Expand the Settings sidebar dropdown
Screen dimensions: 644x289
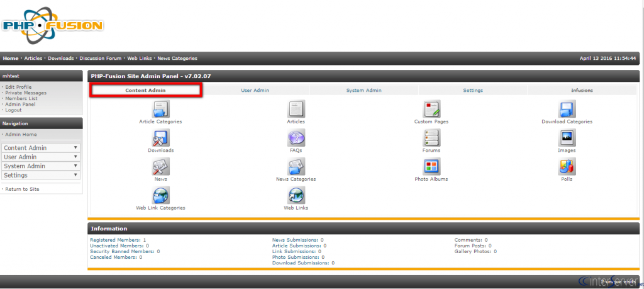(x=41, y=175)
